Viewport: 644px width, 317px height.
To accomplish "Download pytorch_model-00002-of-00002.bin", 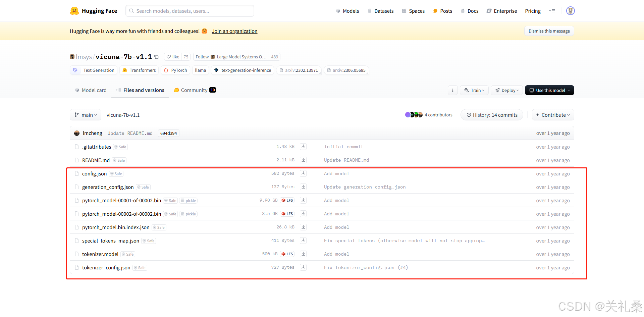I will tap(303, 214).
